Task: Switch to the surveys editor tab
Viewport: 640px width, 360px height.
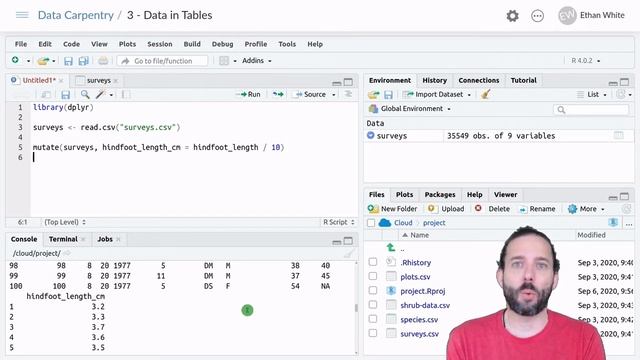Action: (x=98, y=80)
